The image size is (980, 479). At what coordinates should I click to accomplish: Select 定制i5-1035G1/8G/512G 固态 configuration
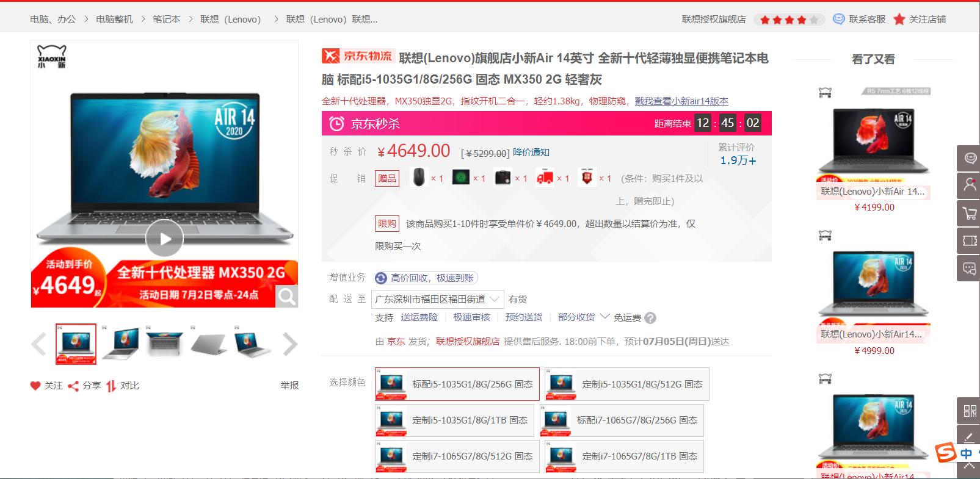pyautogui.click(x=627, y=384)
